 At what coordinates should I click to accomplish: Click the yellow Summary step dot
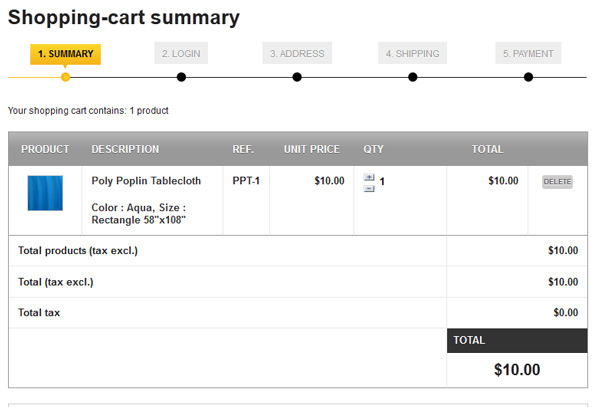[65, 77]
